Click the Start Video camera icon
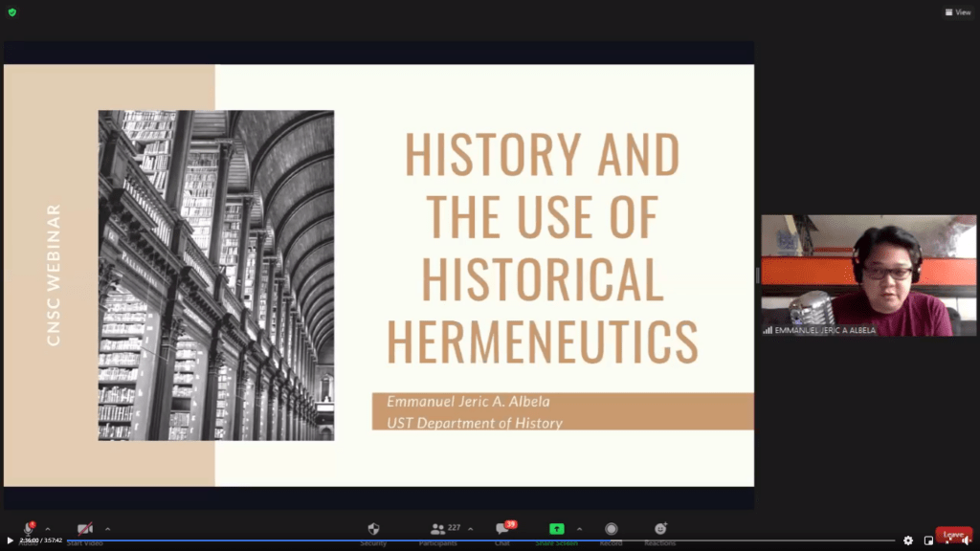This screenshot has width=980, height=551. tap(85, 528)
